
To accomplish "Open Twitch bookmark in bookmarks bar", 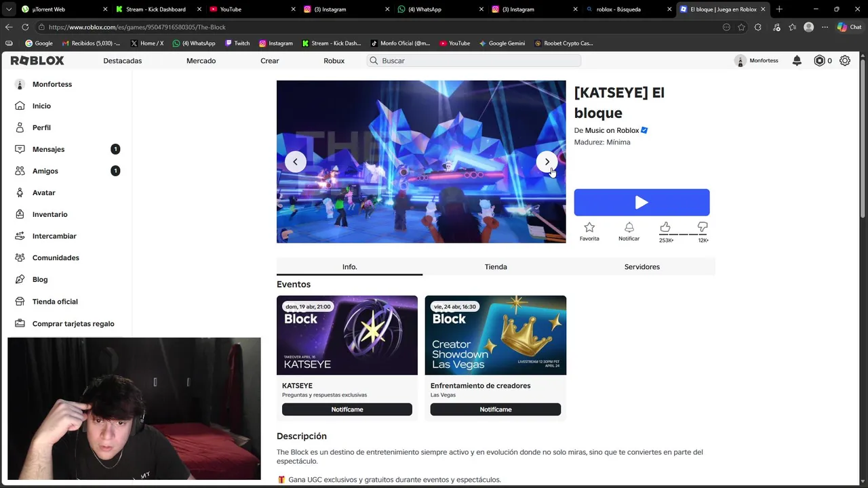I will pos(237,43).
